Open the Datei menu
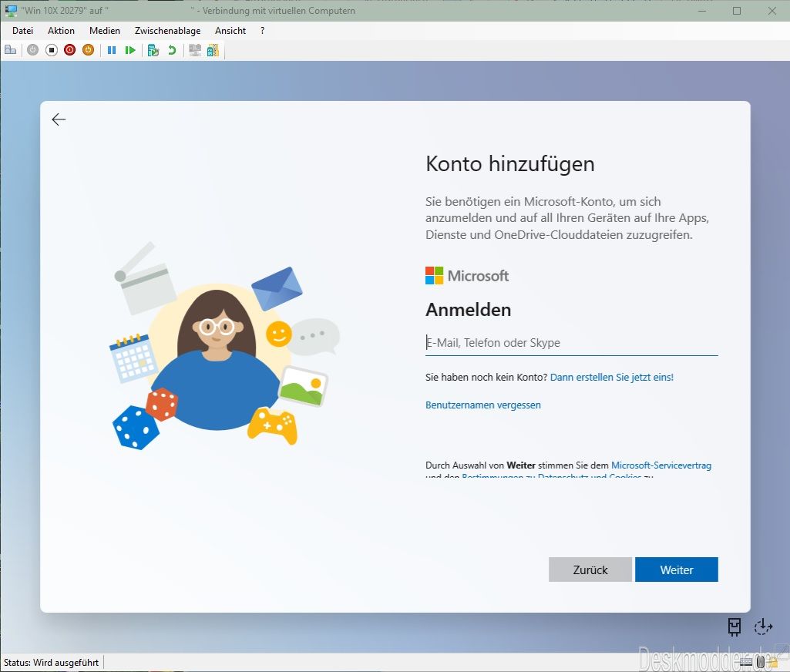790x672 pixels. pyautogui.click(x=23, y=31)
